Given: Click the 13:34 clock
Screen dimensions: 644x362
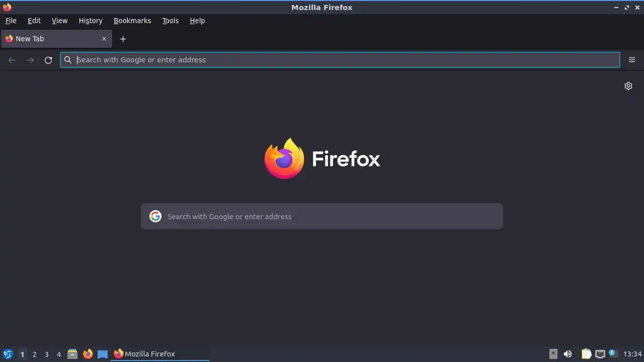Looking at the screenshot, I should [632, 354].
